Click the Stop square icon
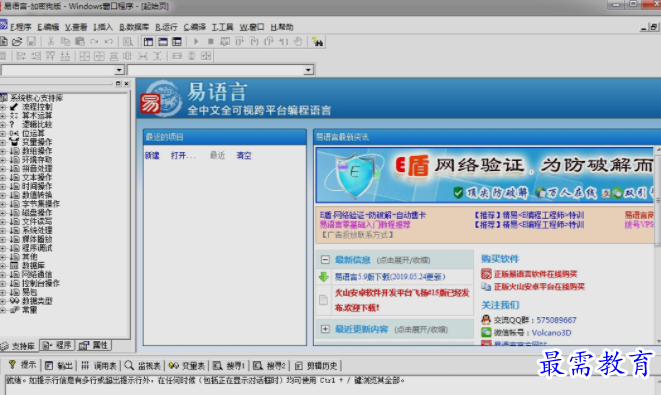This screenshot has width=661, height=395. point(210,41)
